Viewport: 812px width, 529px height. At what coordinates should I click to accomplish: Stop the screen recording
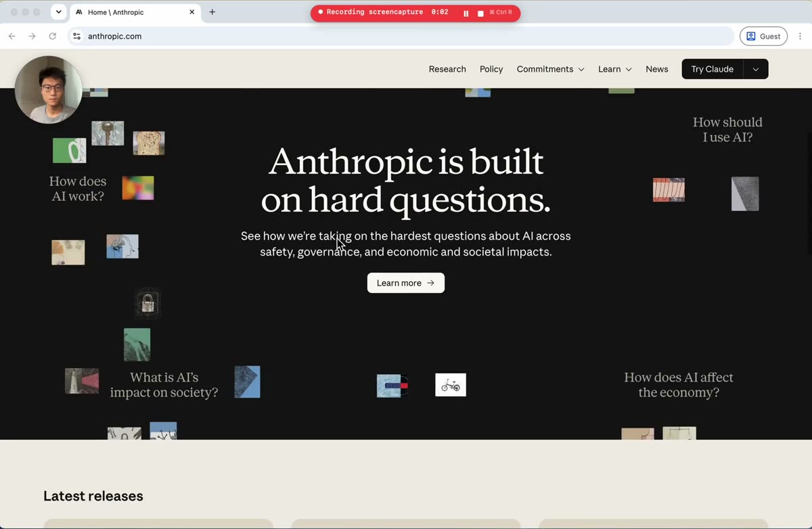480,13
